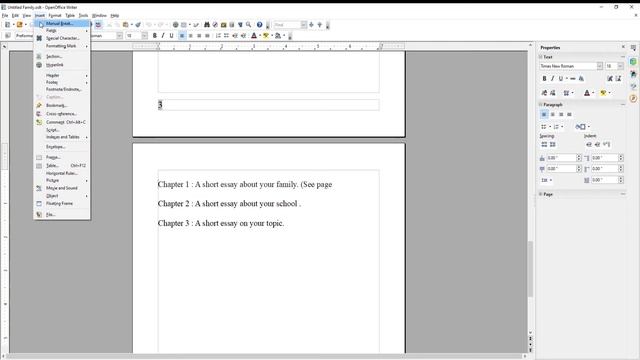The width and height of the screenshot is (640, 360).
Task: Toggle numbering in formatting toolbar
Action: pyautogui.click(x=218, y=36)
